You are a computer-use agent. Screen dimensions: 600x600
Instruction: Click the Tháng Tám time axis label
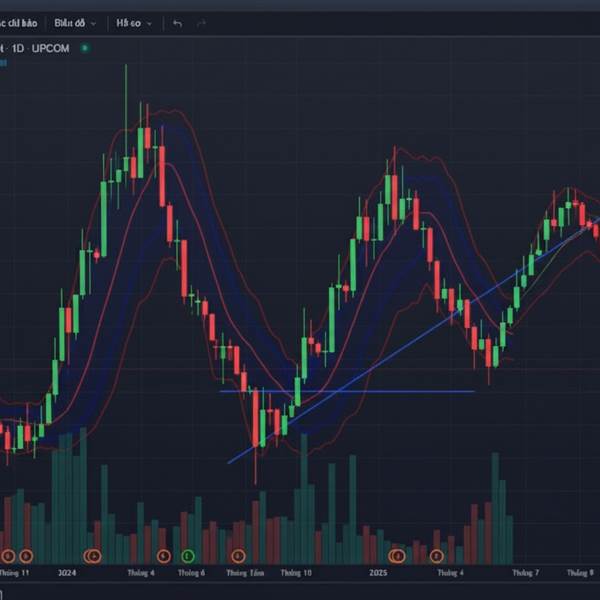[x=245, y=573]
